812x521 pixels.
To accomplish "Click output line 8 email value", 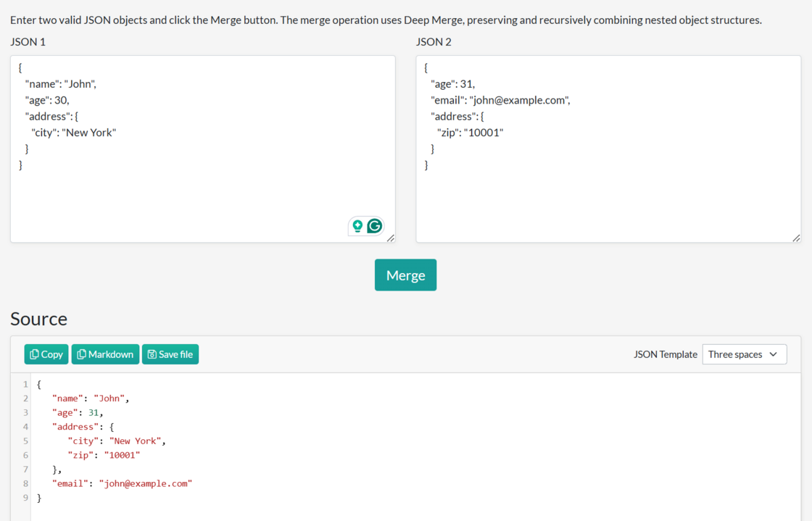I will (x=146, y=484).
